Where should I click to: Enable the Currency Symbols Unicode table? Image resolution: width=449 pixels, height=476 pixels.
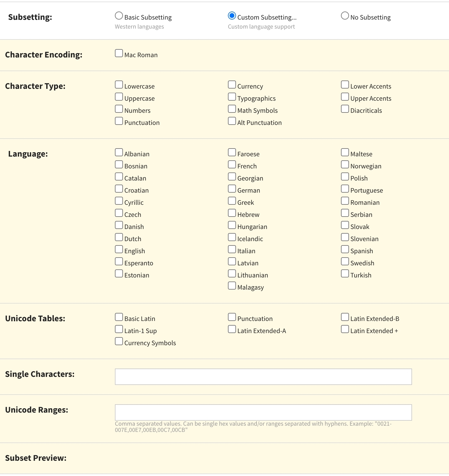119,341
